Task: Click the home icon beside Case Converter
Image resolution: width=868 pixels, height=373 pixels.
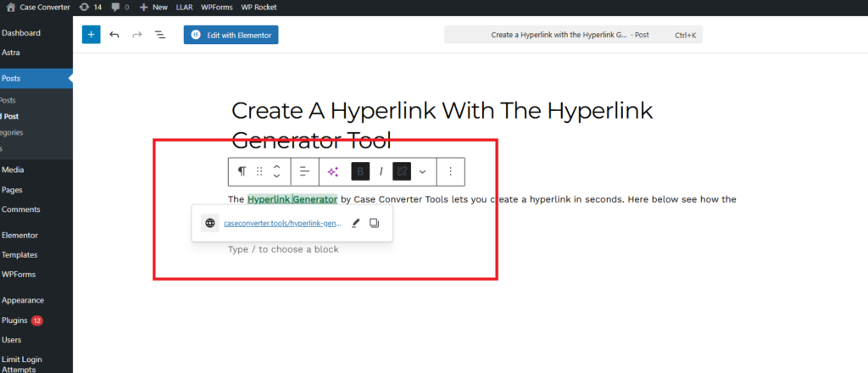Action: click(10, 7)
